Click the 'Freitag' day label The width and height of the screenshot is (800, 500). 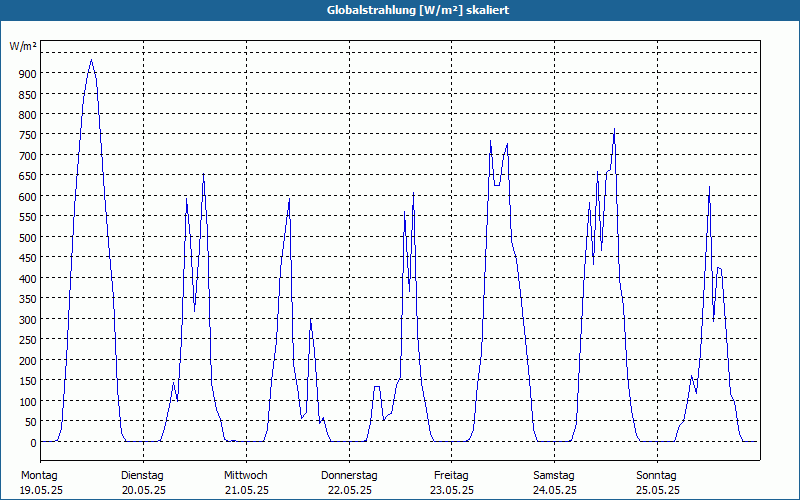452,476
